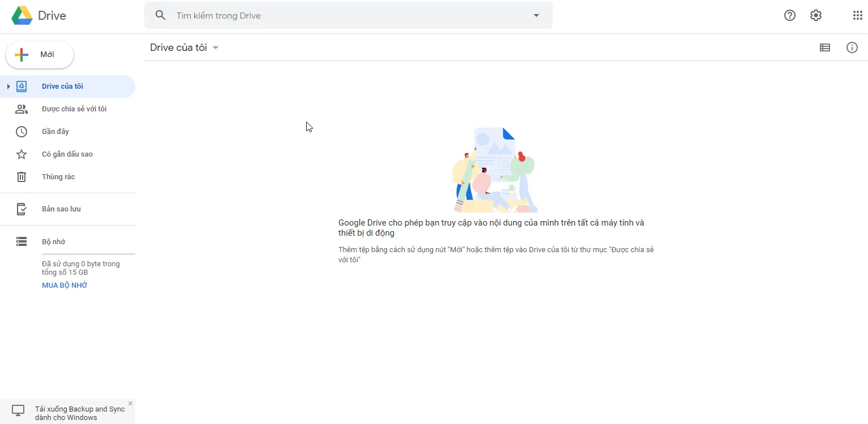Click the star icon in sidebar
The image size is (868, 424).
click(x=22, y=154)
